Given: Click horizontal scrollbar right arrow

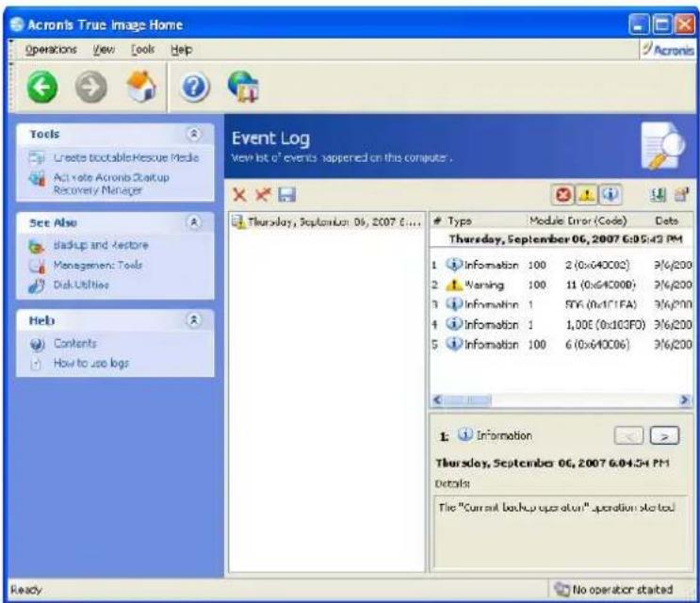Looking at the screenshot, I should tap(685, 399).
